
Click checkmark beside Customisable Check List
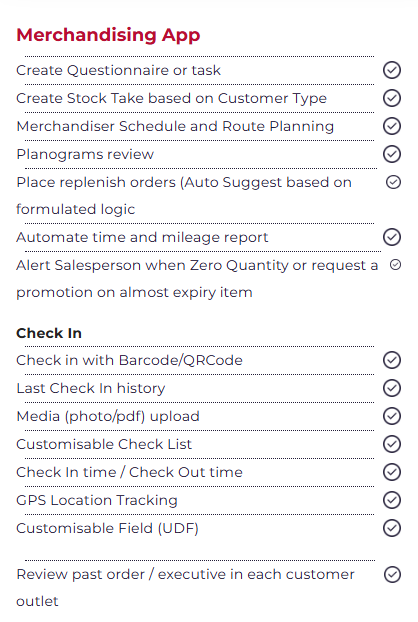click(x=392, y=444)
